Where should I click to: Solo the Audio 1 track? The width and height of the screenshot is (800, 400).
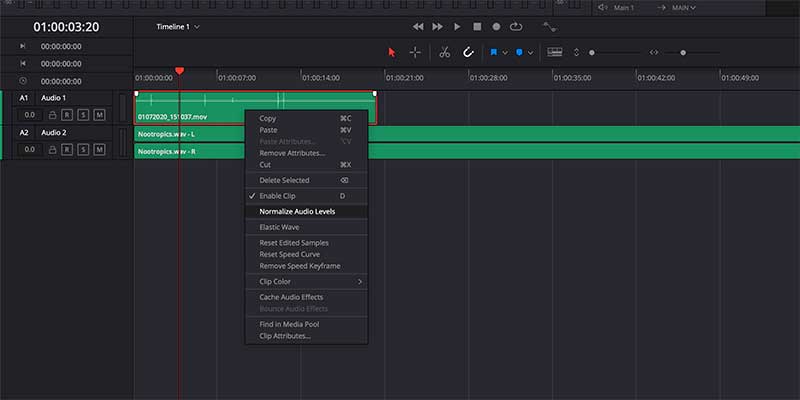83,115
